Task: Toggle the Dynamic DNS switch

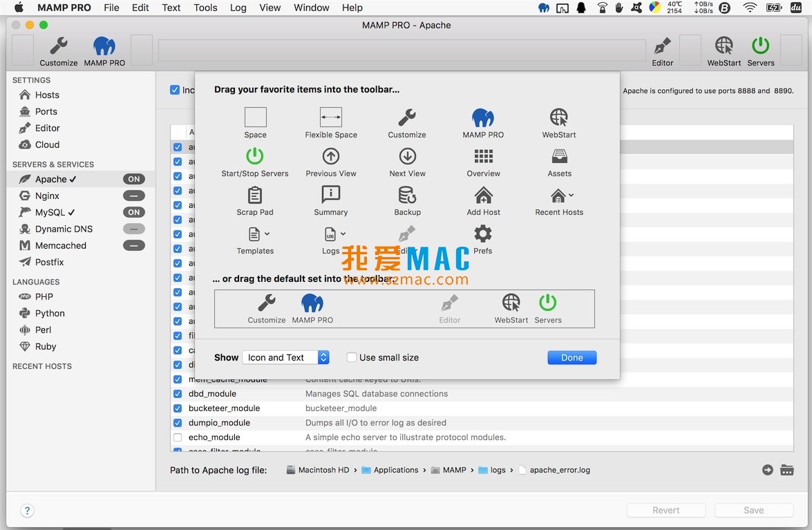Action: coord(133,229)
